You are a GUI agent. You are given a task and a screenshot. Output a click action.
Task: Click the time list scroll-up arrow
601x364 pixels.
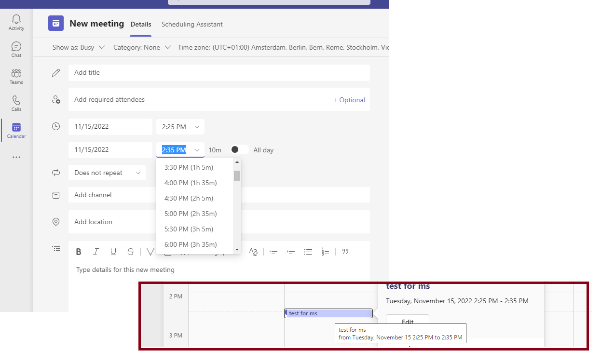pos(237,162)
